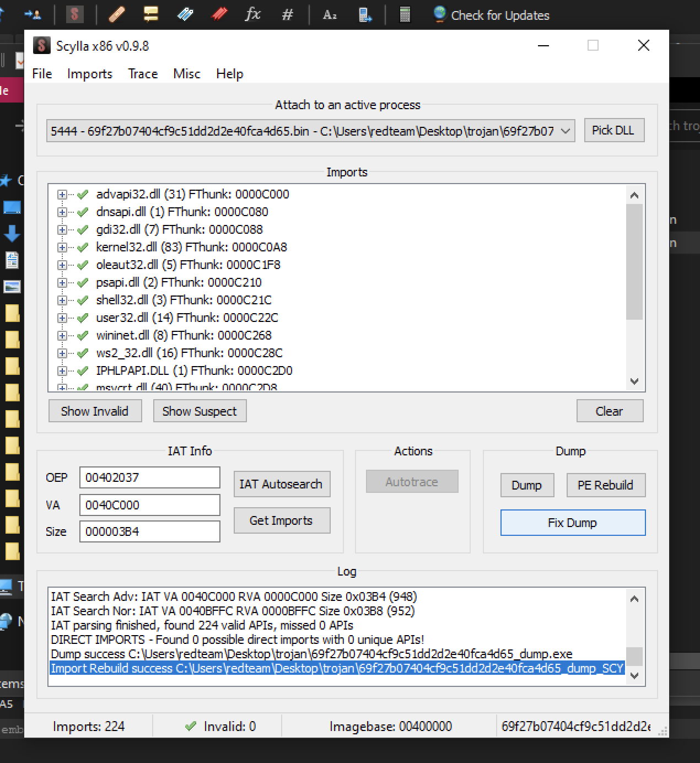The height and width of the screenshot is (763, 700).
Task: Select the ws2_32.dll (16) import row
Action: click(x=189, y=353)
